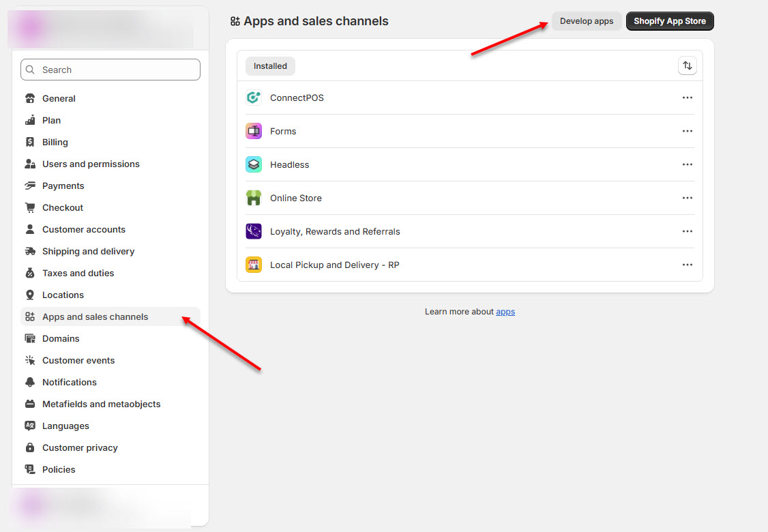Image resolution: width=768 pixels, height=532 pixels.
Task: Click the Loyalty, Rewards and Referrals icon
Action: [x=254, y=231]
